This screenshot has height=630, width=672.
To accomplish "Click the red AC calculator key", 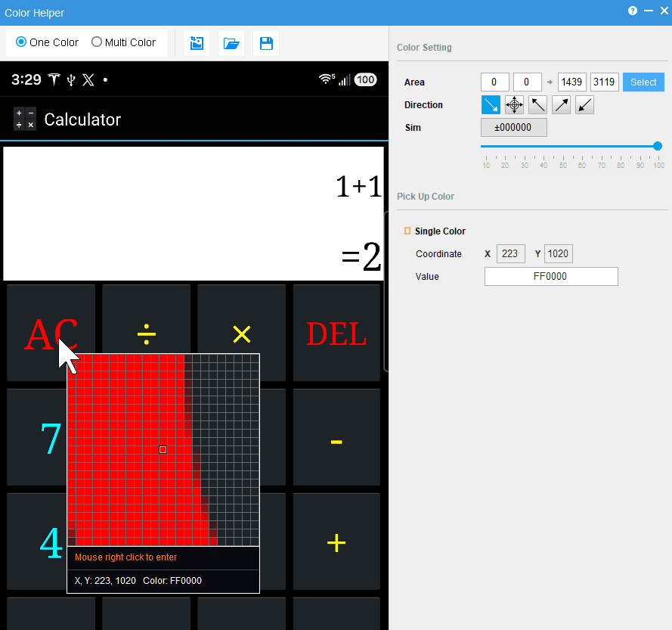I will [51, 334].
